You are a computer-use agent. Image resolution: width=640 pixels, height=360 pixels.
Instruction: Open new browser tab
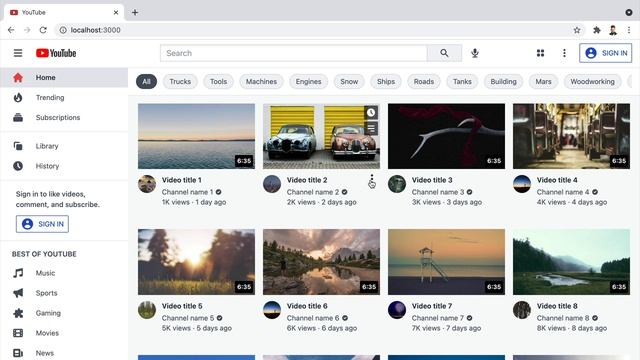click(135, 13)
